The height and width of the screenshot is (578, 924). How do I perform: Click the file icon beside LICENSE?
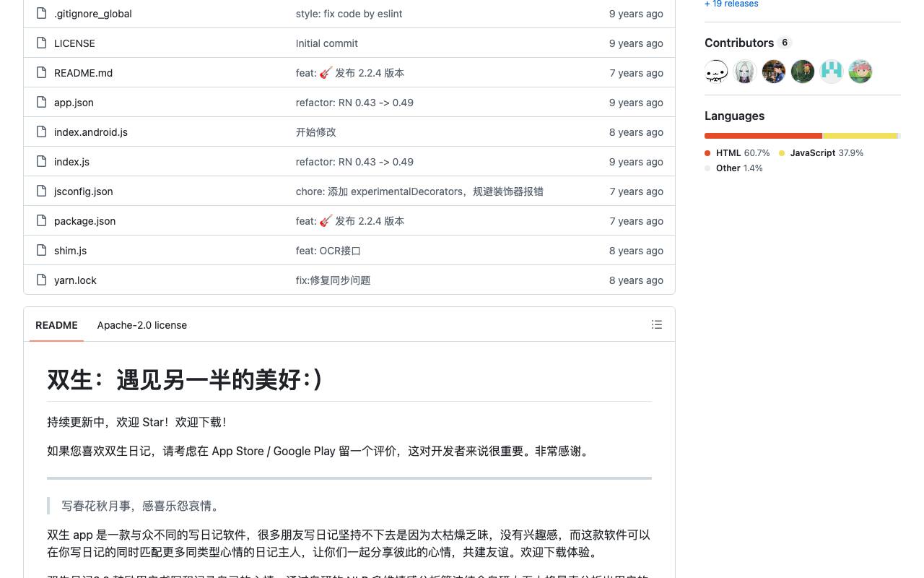[41, 43]
